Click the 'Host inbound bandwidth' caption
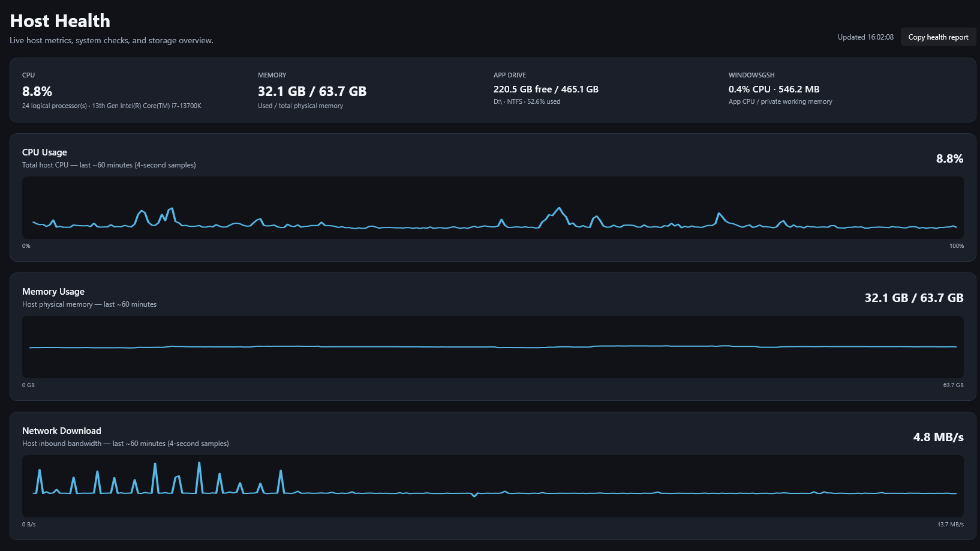980x551 pixels. tap(125, 444)
